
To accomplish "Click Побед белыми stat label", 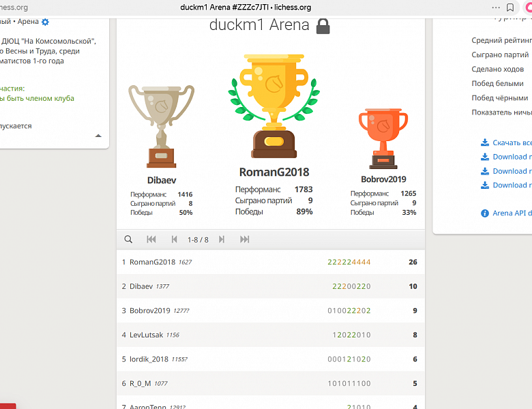I will tap(497, 83).
